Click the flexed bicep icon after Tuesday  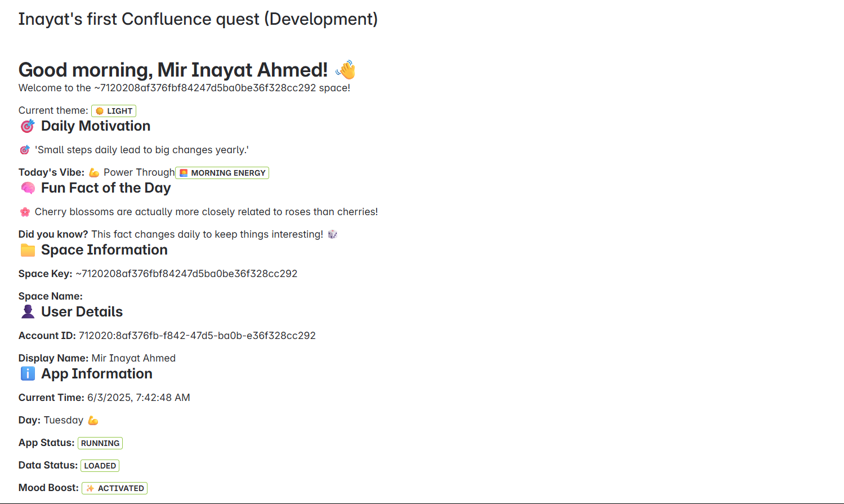click(x=93, y=420)
